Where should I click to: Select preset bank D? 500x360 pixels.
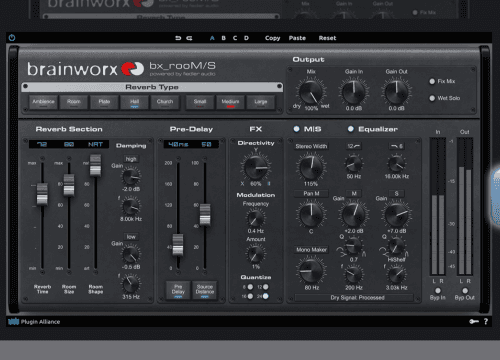(246, 38)
